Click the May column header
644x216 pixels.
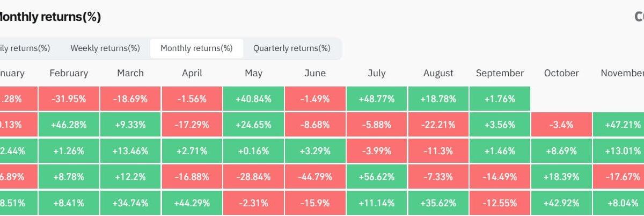[253, 73]
